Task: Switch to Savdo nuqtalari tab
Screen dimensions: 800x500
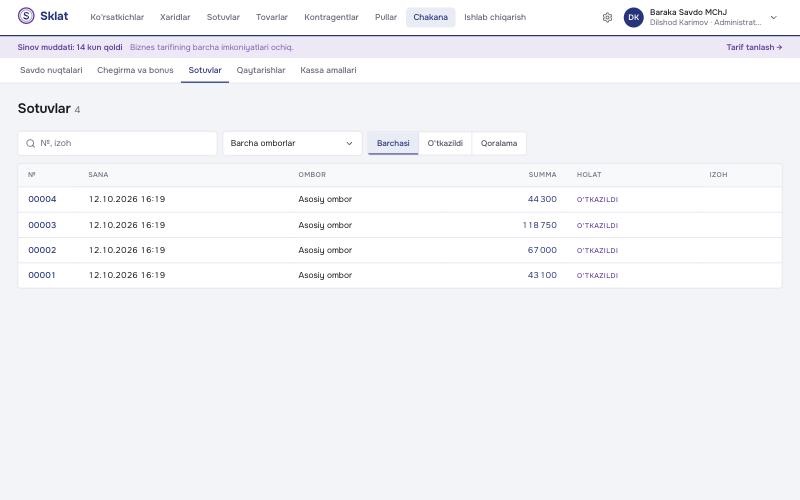Action: click(x=51, y=70)
